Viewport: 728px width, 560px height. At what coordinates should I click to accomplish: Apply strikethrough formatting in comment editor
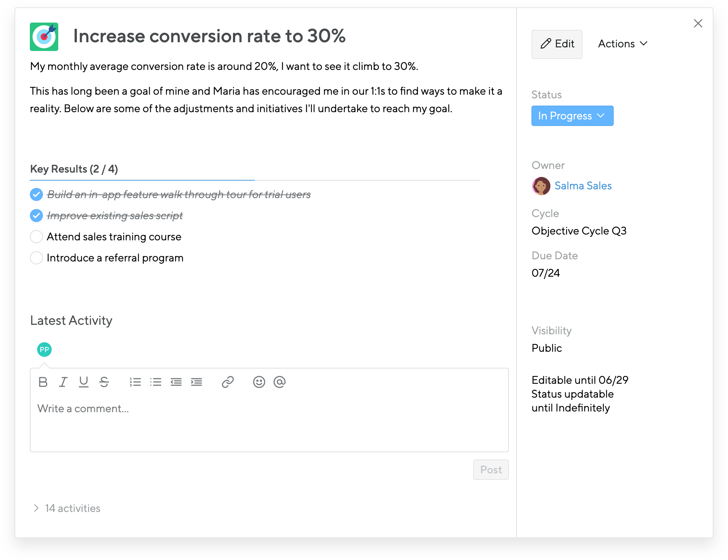[104, 382]
